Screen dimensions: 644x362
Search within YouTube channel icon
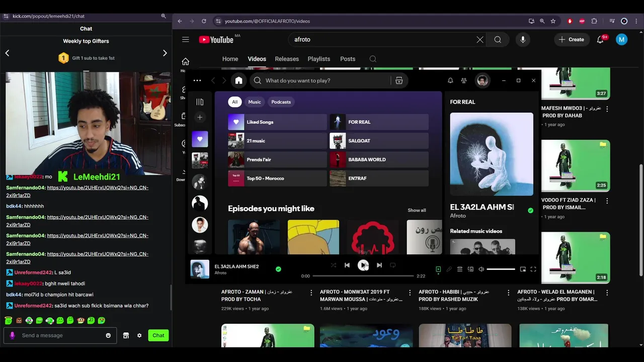click(x=373, y=59)
